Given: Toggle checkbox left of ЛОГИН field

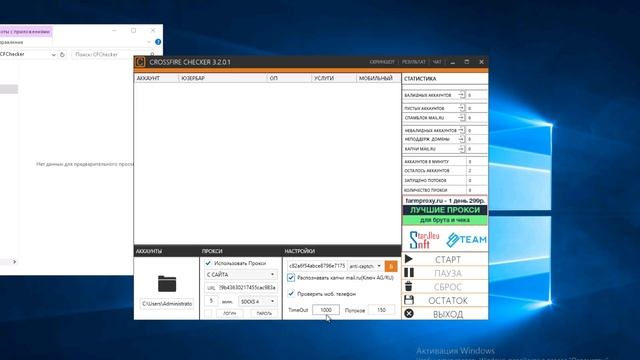Looking at the screenshot, I should point(208,313).
